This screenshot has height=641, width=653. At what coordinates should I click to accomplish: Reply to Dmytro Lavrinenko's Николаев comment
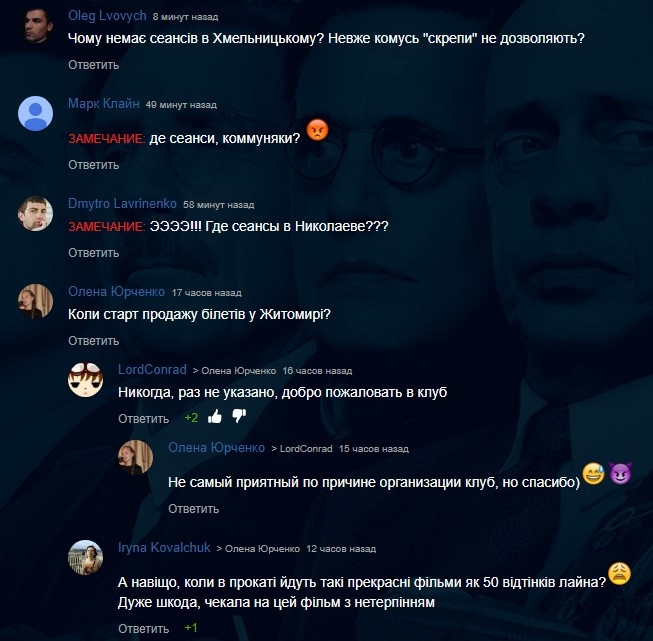94,253
